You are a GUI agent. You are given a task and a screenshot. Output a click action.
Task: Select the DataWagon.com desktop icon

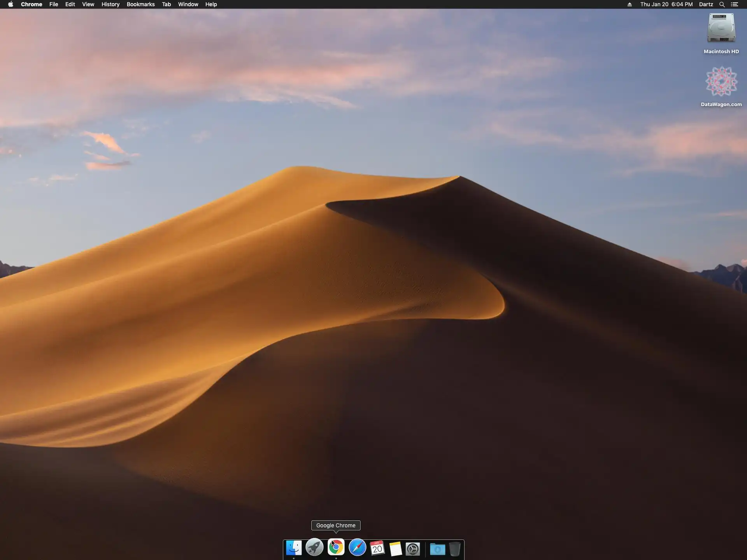tap(721, 82)
